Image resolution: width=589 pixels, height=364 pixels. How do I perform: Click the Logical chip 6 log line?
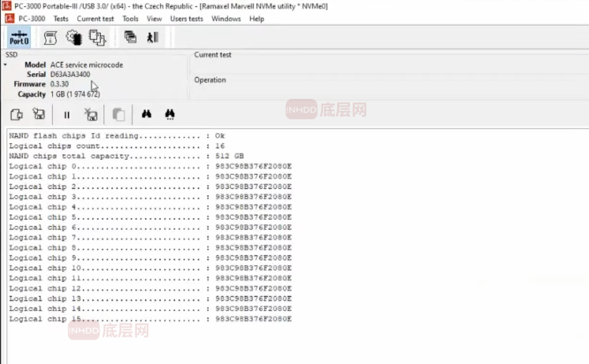150,227
